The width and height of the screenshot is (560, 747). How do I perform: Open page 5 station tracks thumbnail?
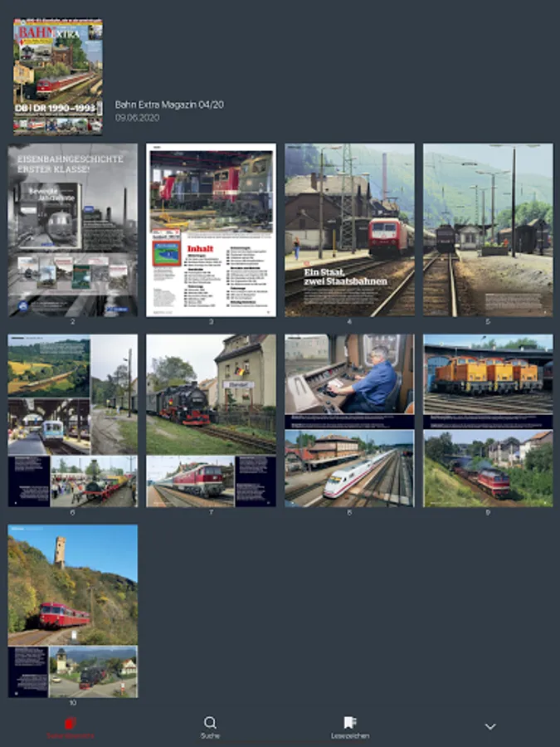[x=488, y=230]
